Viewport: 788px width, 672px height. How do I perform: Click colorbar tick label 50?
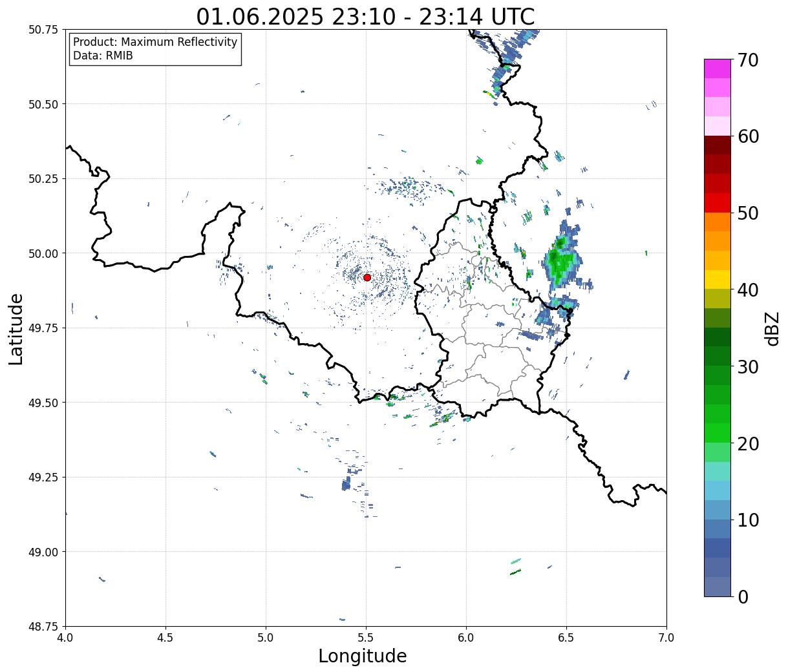pos(747,213)
